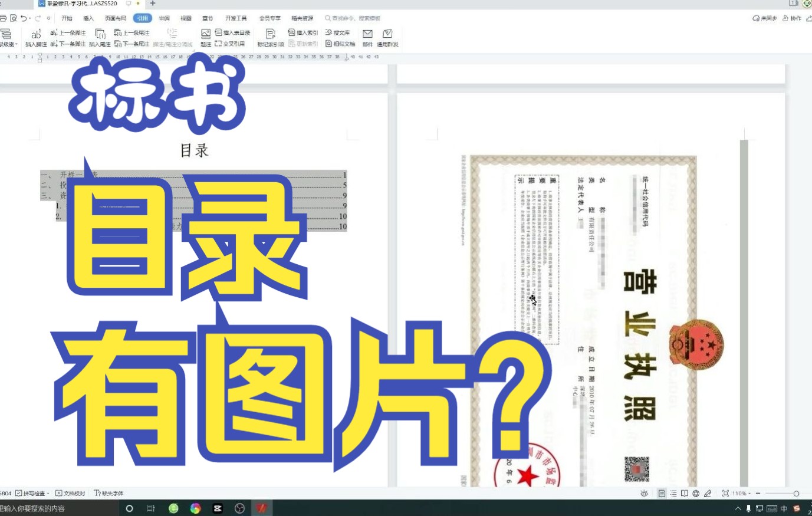Screen dimensions: 812x516
Task: Click the print icon in quick toolbar
Action: [4, 18]
